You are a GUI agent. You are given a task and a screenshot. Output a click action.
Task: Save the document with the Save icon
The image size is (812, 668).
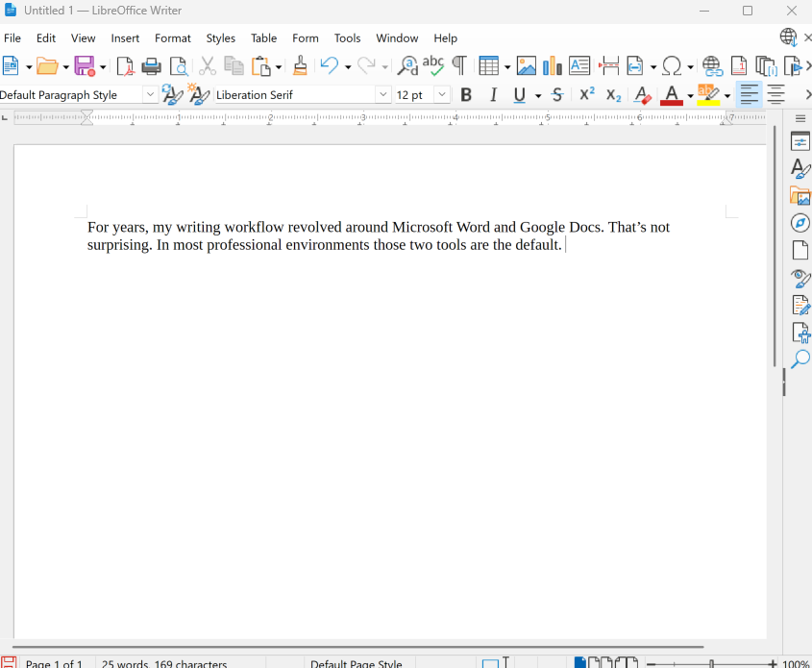[x=85, y=65]
